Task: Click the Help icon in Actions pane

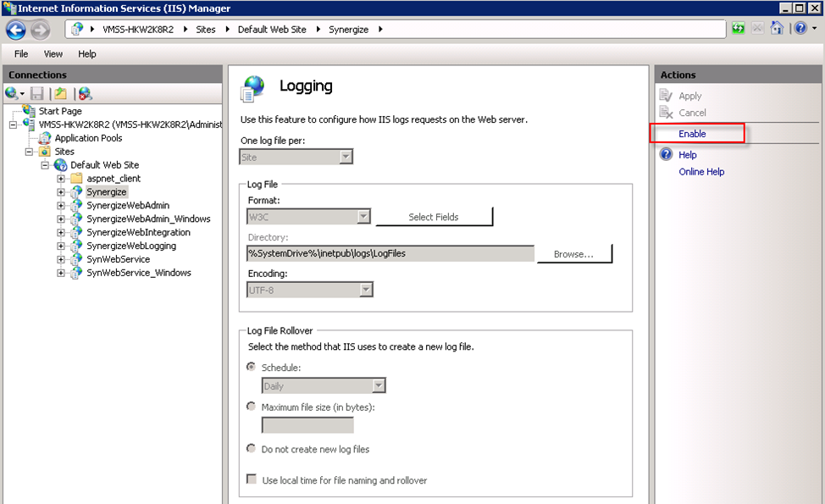Action: pos(666,154)
